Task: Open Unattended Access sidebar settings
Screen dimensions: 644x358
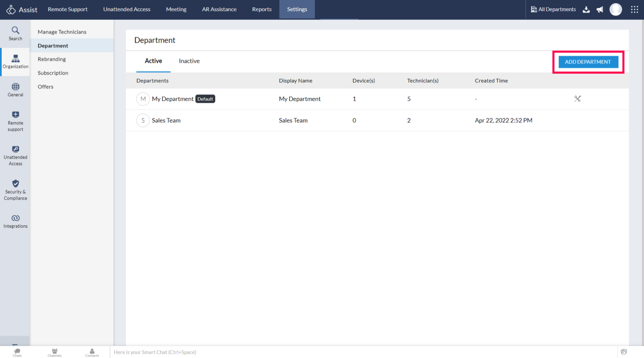Action: pyautogui.click(x=15, y=155)
